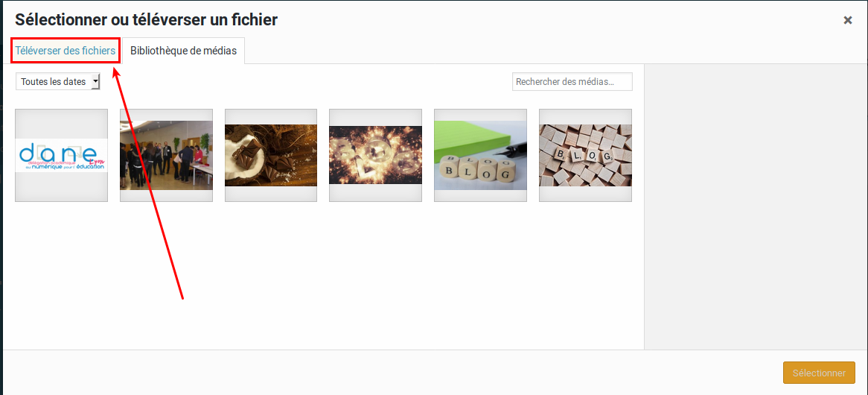
Task: Click the date filter's dropdown arrow
Action: tap(95, 81)
